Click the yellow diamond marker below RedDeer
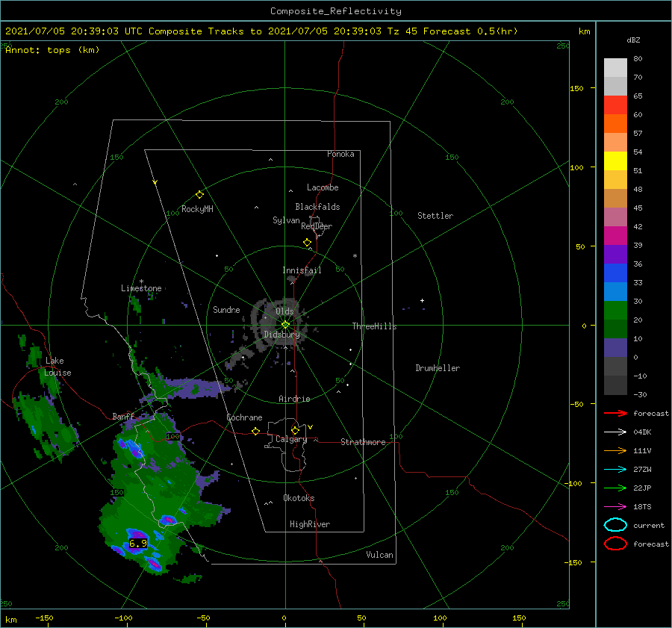This screenshot has width=672, height=628. click(308, 243)
